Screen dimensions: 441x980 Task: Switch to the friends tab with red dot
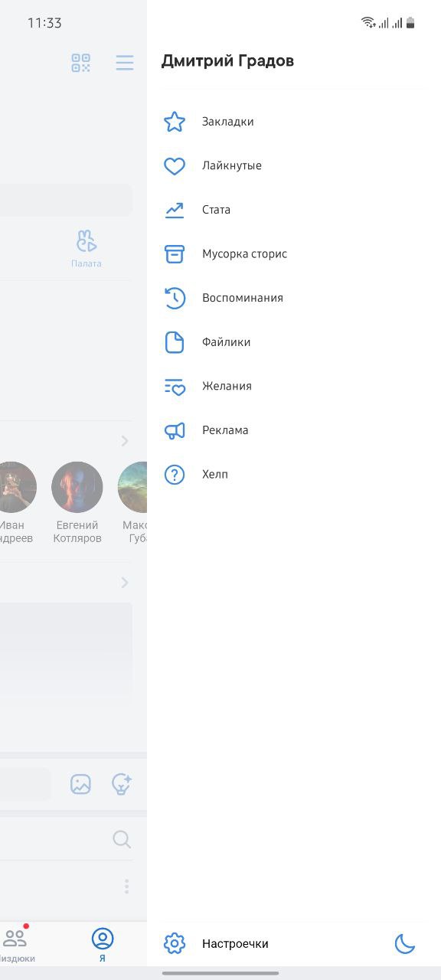coord(15,944)
